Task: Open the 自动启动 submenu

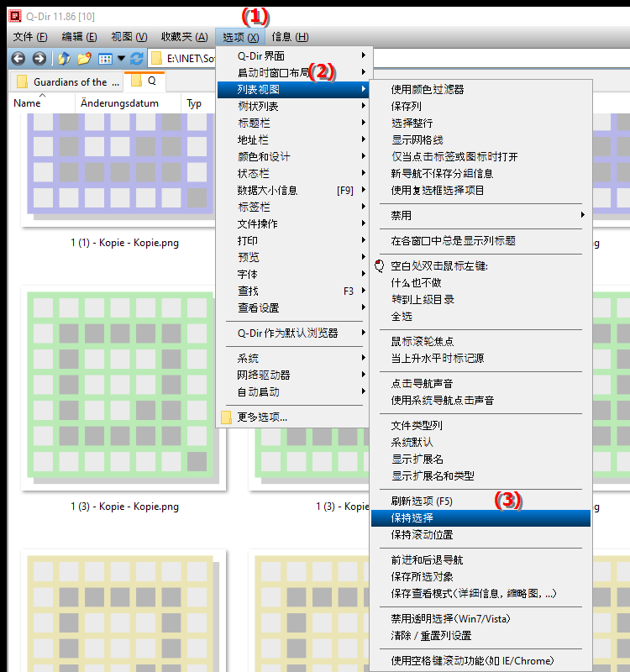Action: tap(293, 391)
